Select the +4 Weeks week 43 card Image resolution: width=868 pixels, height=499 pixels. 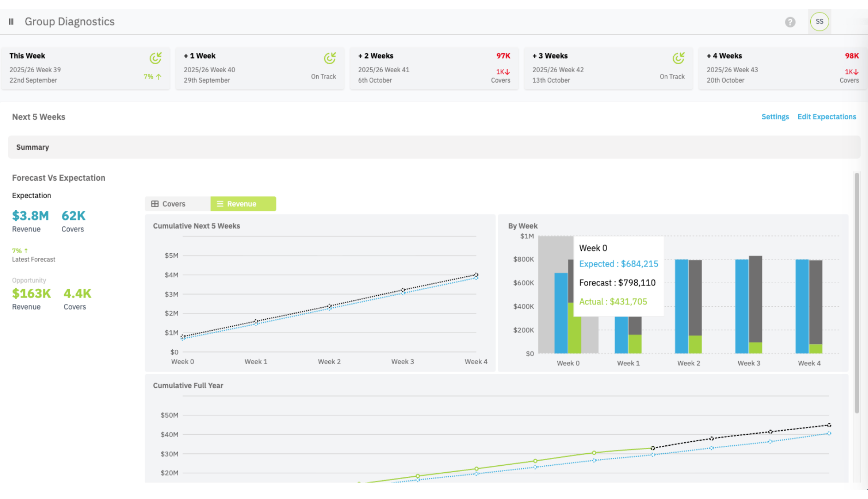click(x=782, y=68)
